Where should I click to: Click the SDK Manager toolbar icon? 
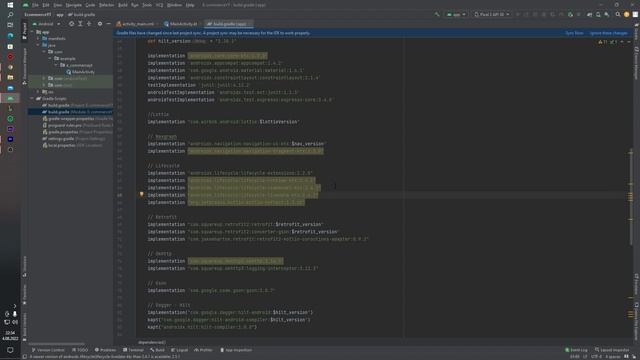click(x=607, y=14)
